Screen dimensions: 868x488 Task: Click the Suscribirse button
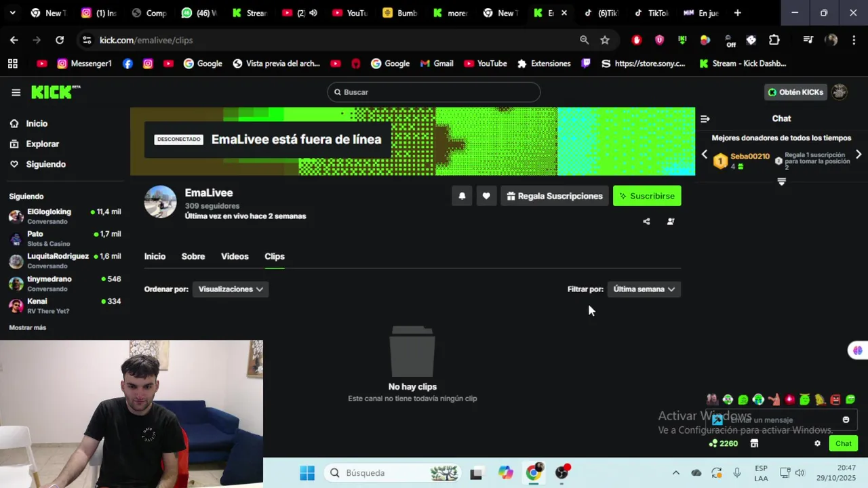(647, 196)
